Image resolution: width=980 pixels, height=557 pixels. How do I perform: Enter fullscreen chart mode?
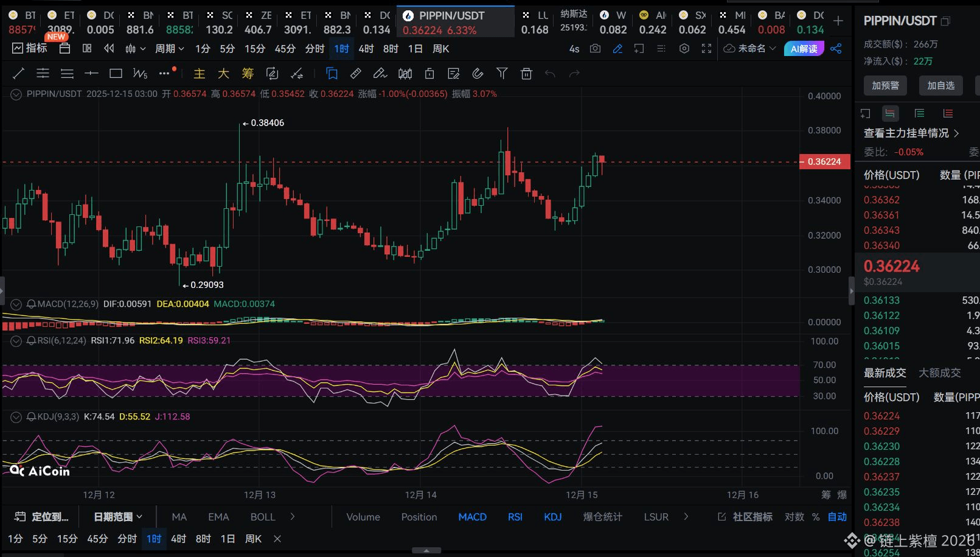(x=706, y=49)
